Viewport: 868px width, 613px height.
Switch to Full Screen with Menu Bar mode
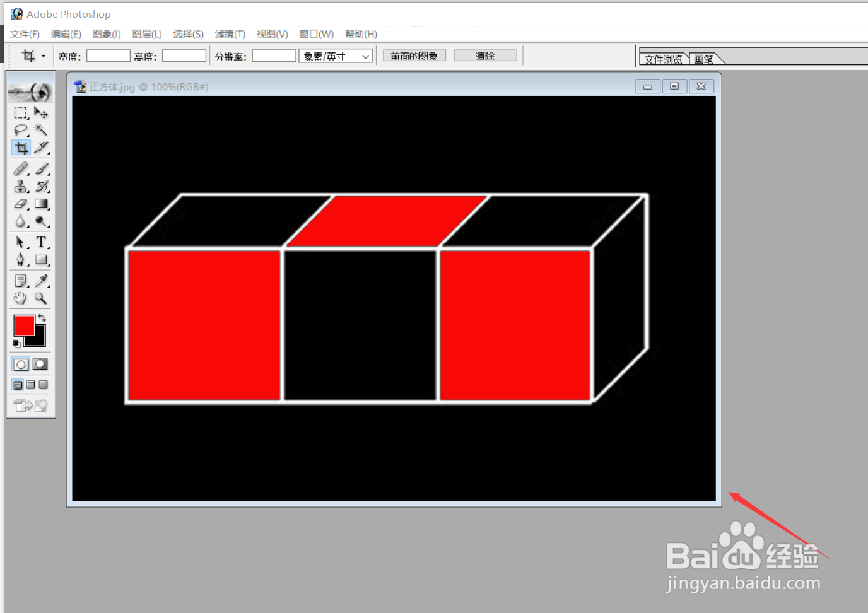(x=30, y=385)
